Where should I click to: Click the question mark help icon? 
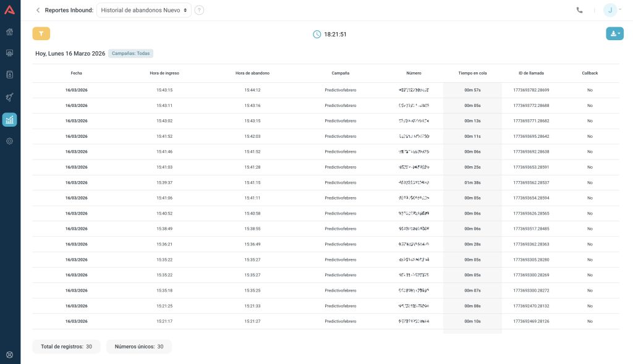199,10
